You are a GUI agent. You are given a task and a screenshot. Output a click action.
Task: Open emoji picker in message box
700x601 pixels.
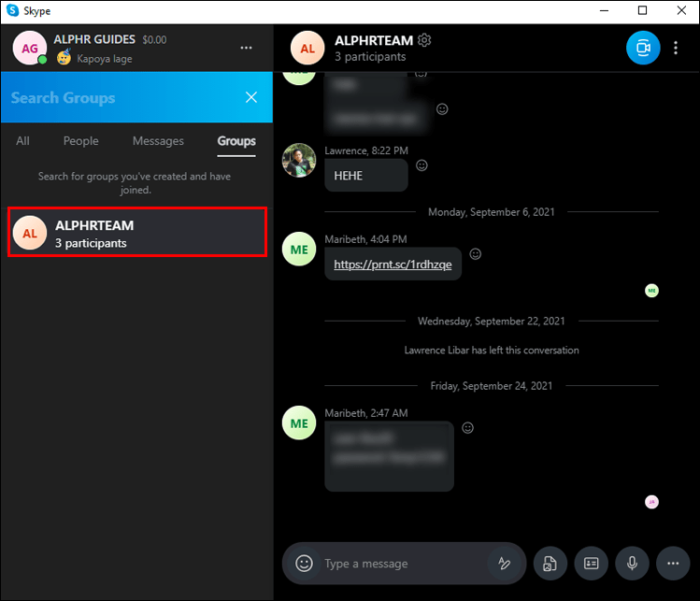(304, 563)
